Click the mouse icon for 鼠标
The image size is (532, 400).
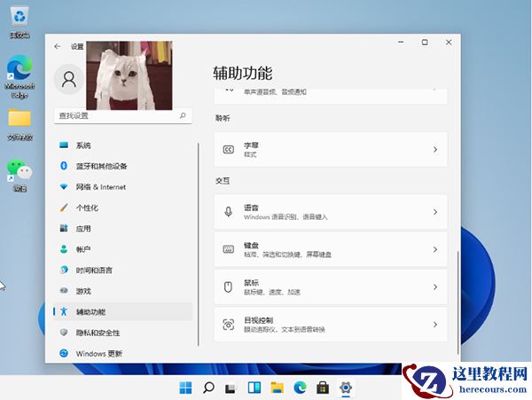click(x=229, y=287)
